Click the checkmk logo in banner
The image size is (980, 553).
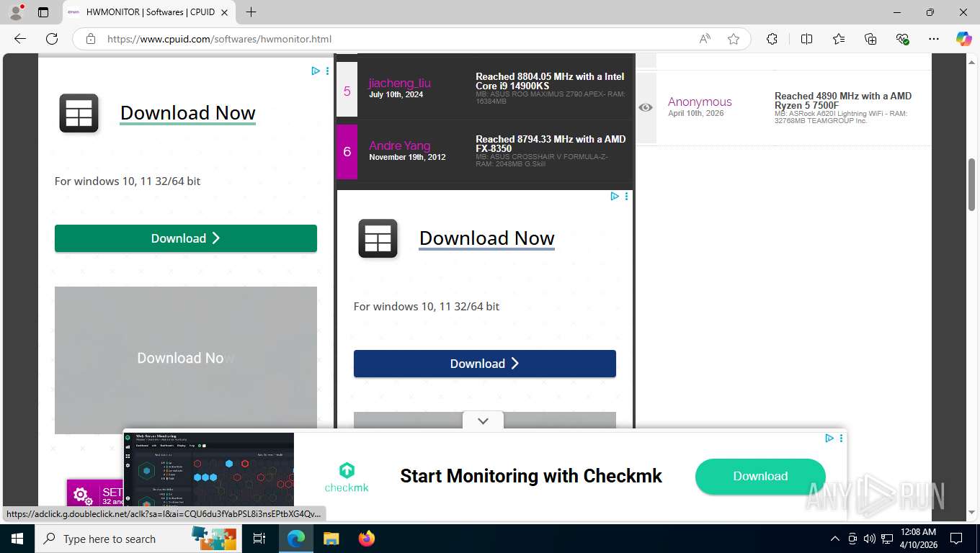pos(347,477)
